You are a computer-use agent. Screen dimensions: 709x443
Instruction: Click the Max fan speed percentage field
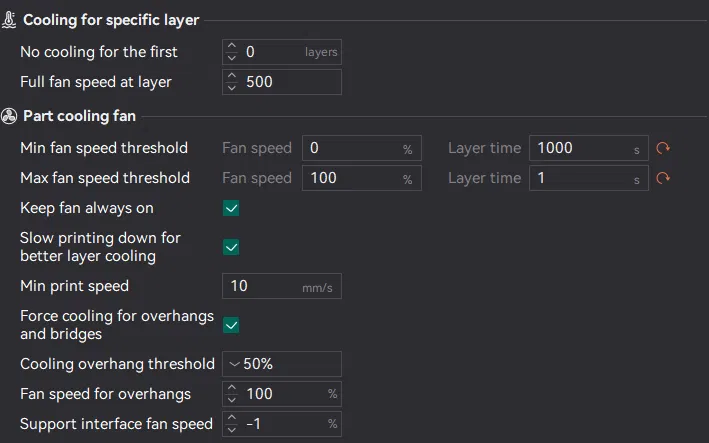350,178
